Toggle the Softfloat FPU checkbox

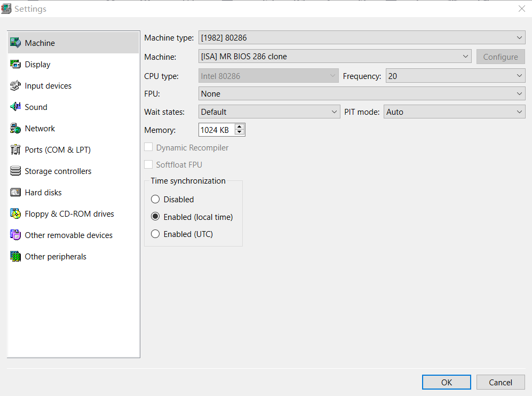(x=148, y=164)
